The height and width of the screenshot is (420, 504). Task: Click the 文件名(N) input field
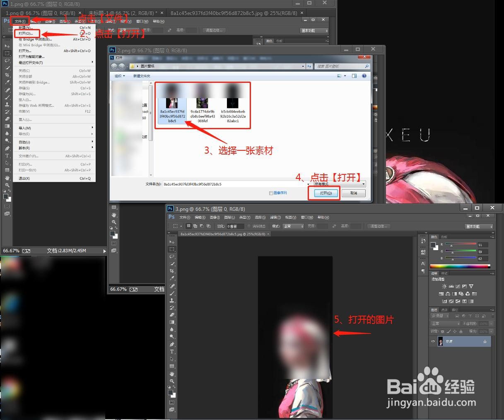[236, 184]
